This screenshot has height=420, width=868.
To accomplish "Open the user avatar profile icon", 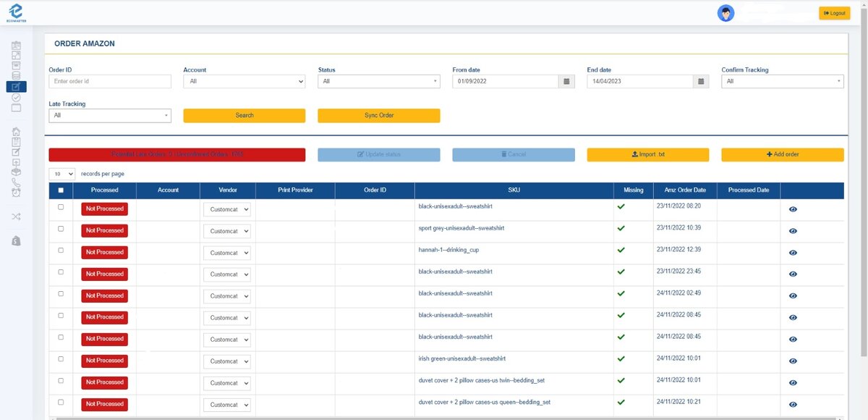I will tap(726, 13).
